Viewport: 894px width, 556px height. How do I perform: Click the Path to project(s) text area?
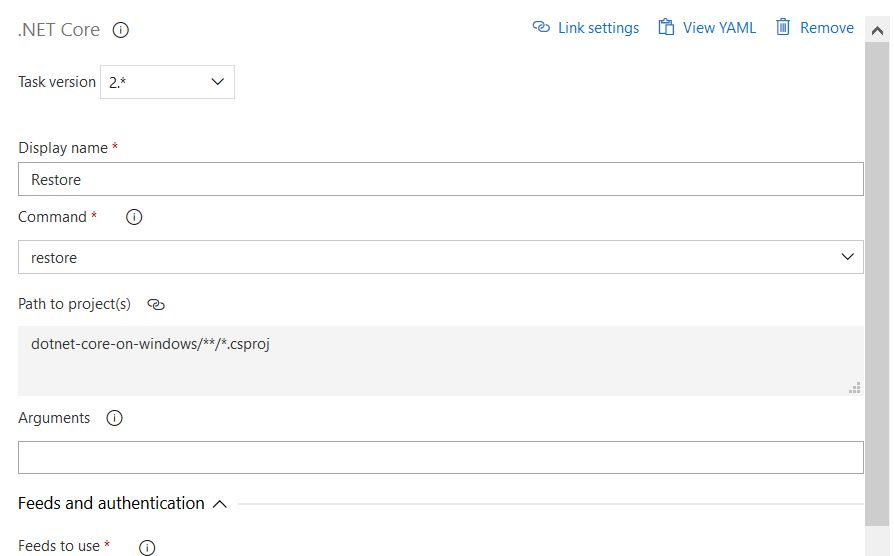(440, 360)
